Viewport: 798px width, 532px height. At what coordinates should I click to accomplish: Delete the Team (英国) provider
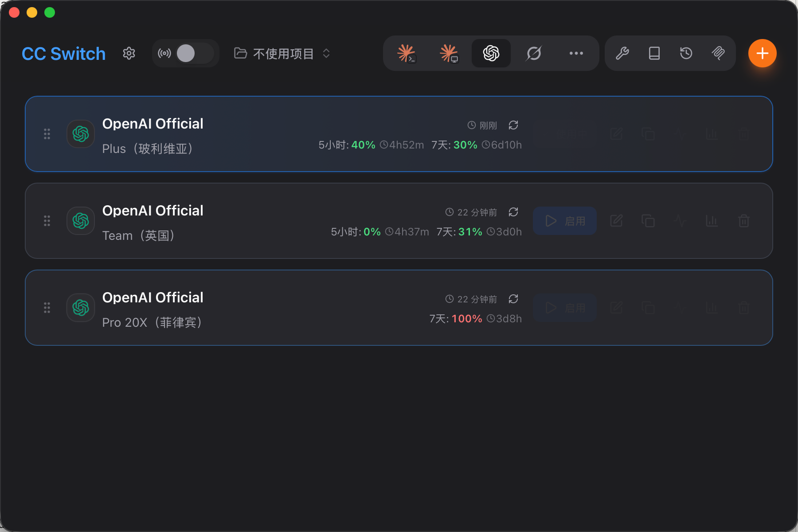tap(744, 221)
